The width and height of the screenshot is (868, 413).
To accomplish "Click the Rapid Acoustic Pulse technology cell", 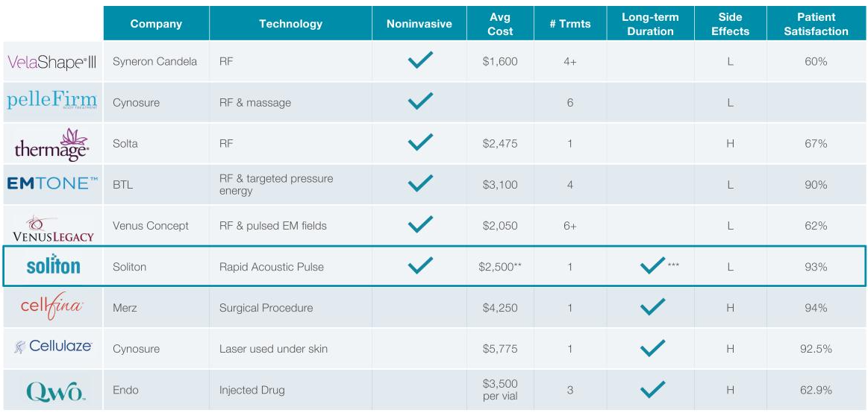I will (x=272, y=267).
